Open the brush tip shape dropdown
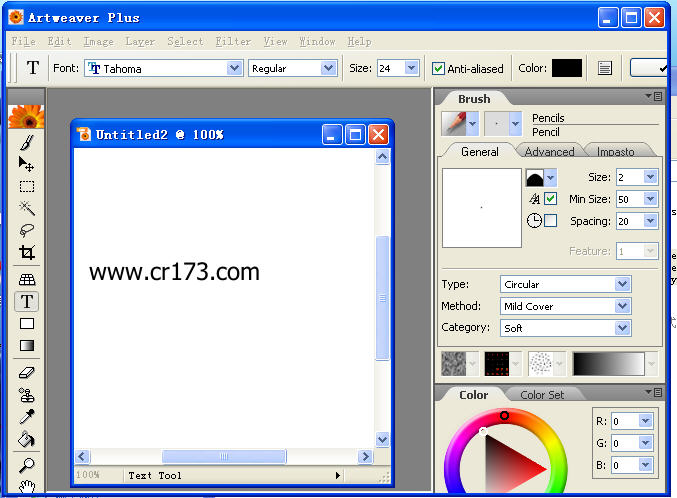 pos(550,178)
